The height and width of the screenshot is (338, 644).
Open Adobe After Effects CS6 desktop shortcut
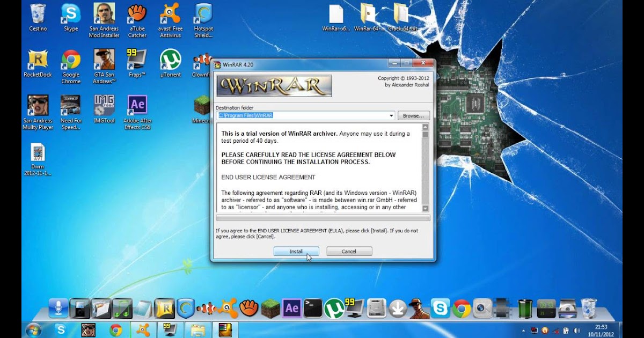tap(137, 113)
